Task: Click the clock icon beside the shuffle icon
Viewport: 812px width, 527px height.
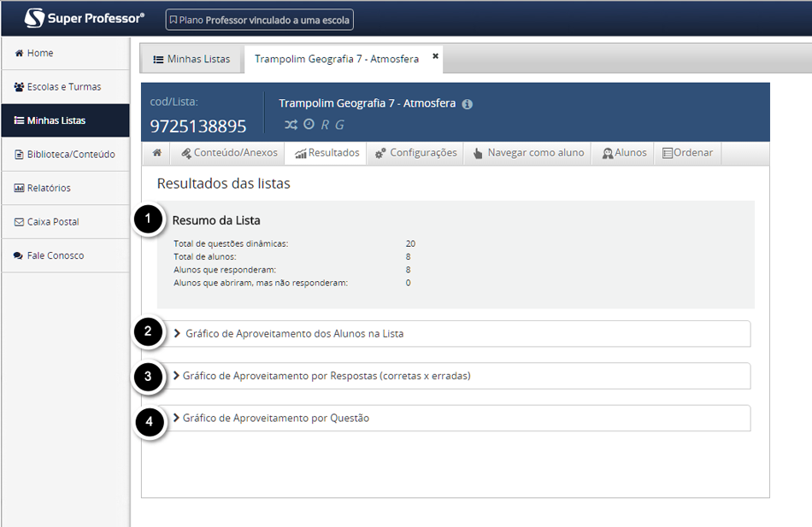Action: tap(309, 124)
